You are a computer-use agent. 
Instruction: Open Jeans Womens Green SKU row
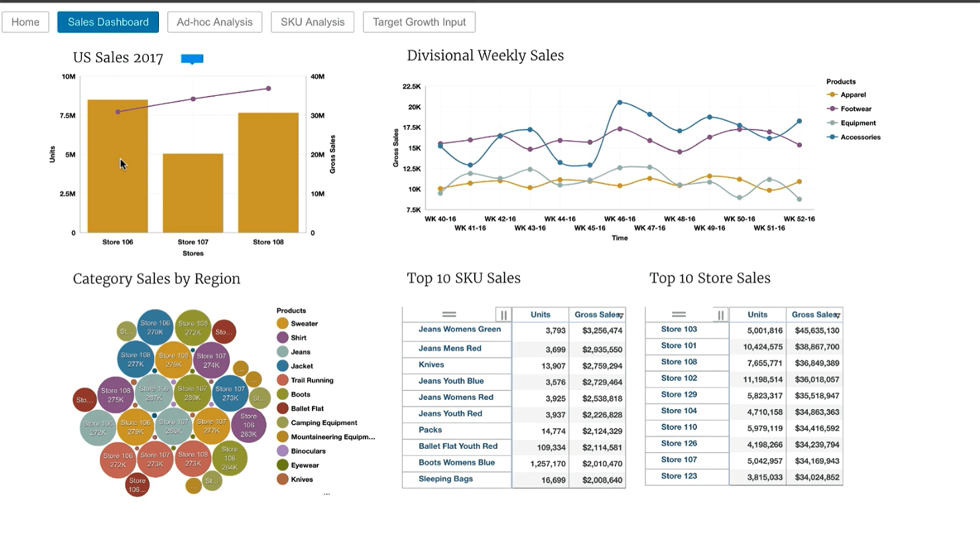pos(457,330)
